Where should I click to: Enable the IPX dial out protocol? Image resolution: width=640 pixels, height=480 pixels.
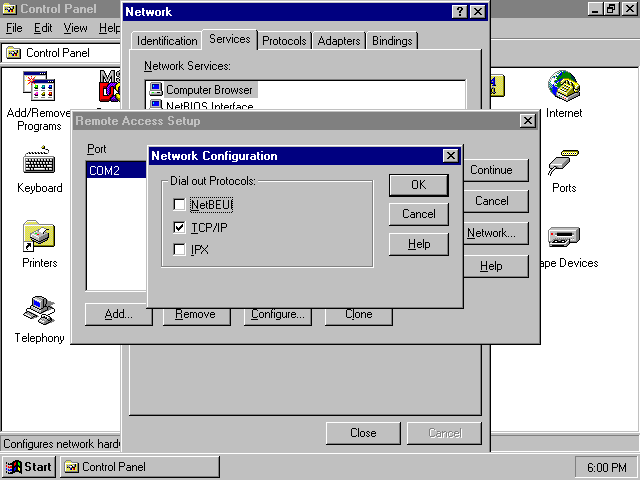179,249
